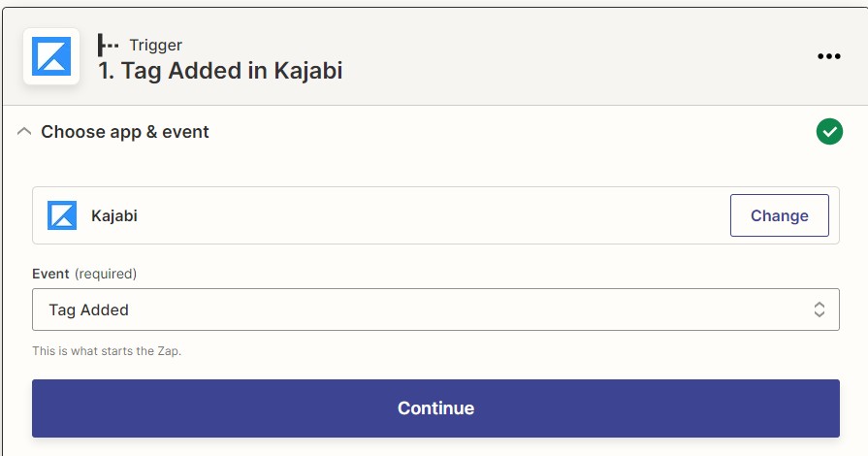Click the large Kajabi logo in step header

(x=51, y=56)
